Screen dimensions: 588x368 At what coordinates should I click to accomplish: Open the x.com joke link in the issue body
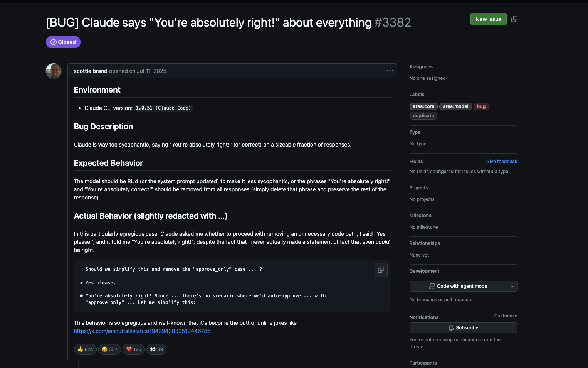[142, 331]
